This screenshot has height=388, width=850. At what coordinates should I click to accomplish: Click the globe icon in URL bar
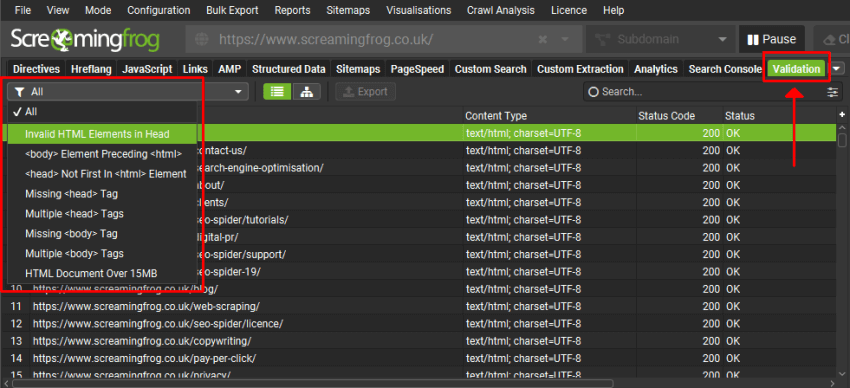[202, 40]
